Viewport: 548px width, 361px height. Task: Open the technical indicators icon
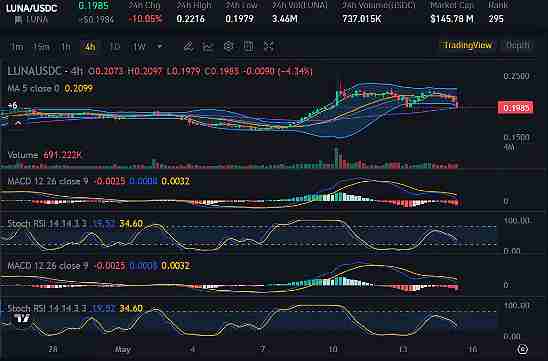click(208, 46)
